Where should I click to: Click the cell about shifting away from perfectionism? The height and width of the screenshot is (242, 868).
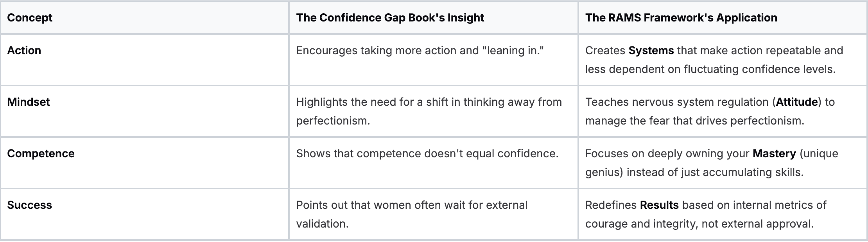point(429,111)
